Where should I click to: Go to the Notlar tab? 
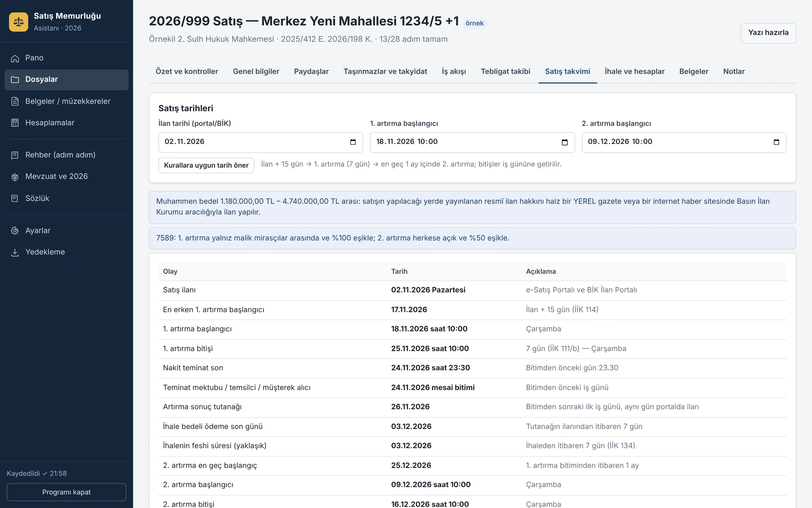pyautogui.click(x=734, y=71)
